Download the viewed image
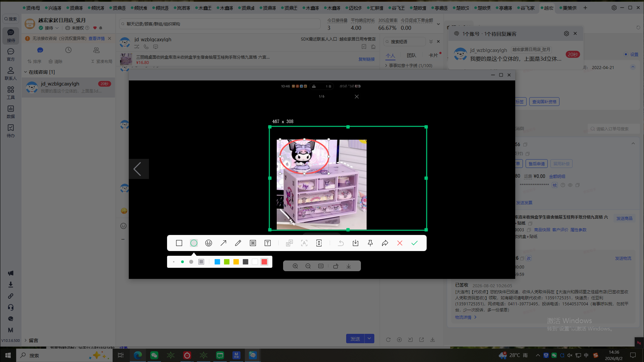The height and width of the screenshot is (362, 644). pyautogui.click(x=348, y=266)
